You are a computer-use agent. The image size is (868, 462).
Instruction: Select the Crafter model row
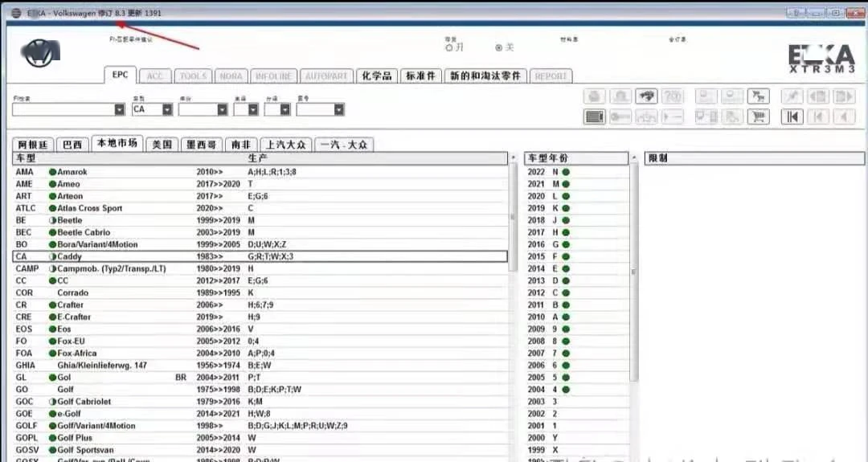coord(260,305)
